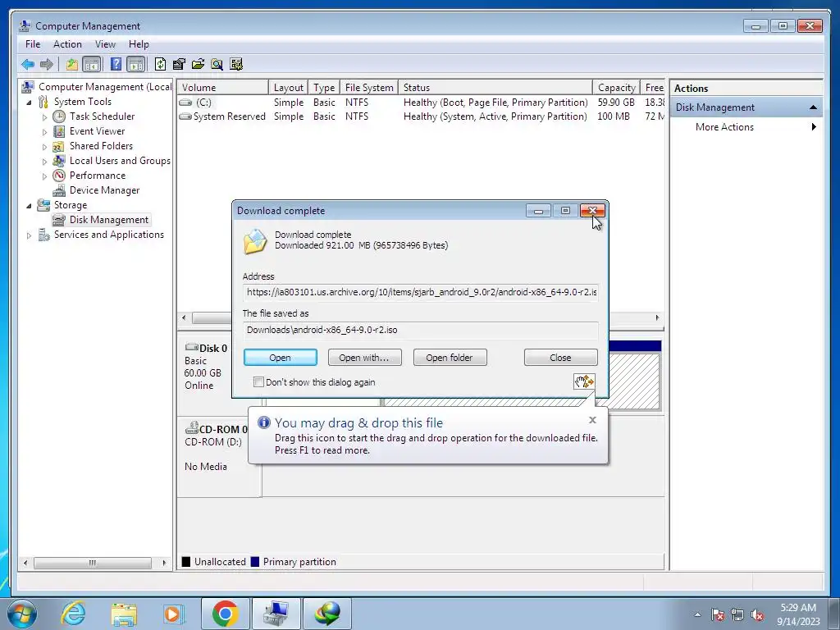Click the network tray icon
840x630 pixels.
(x=737, y=614)
